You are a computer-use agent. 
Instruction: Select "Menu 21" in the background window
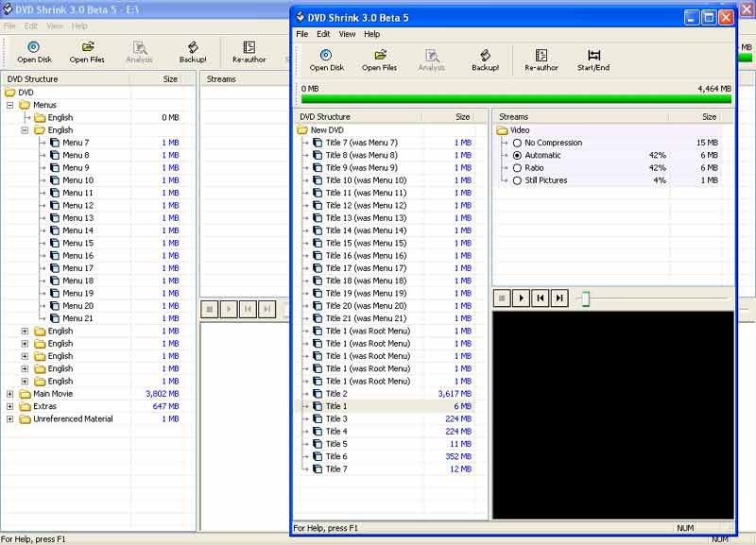(77, 318)
